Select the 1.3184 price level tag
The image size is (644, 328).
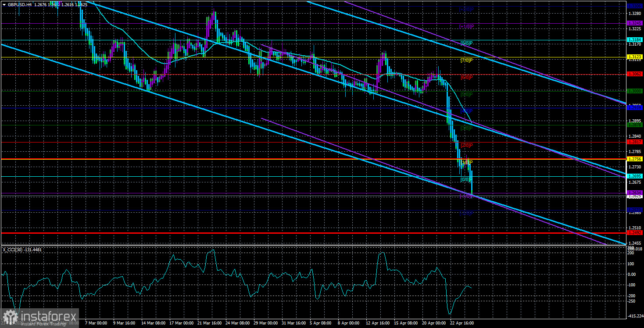click(635, 40)
